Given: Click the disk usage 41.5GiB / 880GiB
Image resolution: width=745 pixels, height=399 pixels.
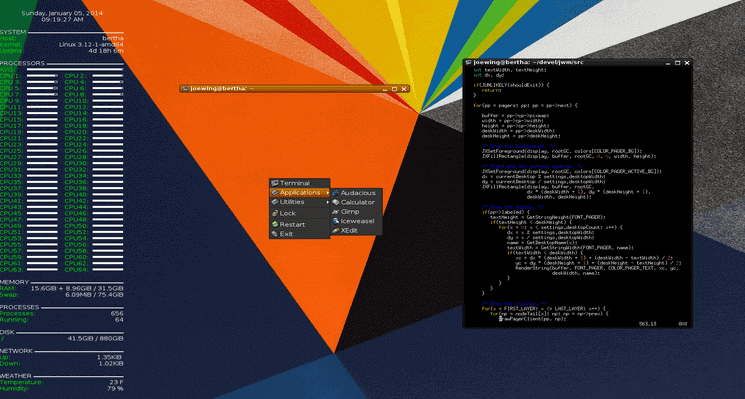Looking at the screenshot, I should pos(96,339).
